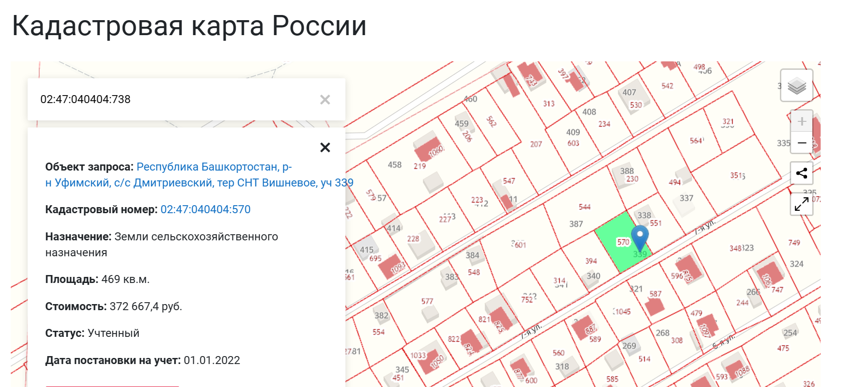Screen dimensions: 868x387
Task: Click parcel 585 on the map
Action: pyautogui.click(x=612, y=379)
